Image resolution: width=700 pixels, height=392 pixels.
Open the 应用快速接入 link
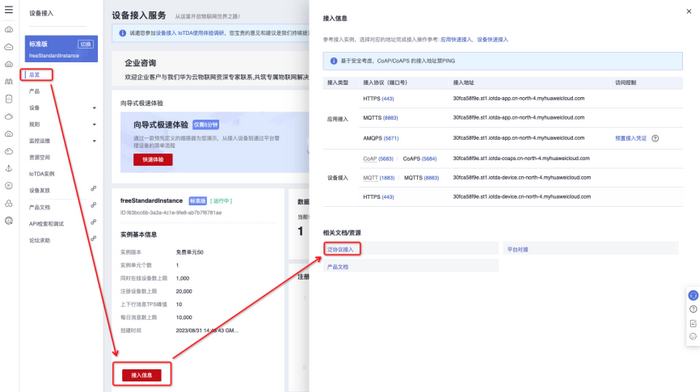click(x=456, y=40)
